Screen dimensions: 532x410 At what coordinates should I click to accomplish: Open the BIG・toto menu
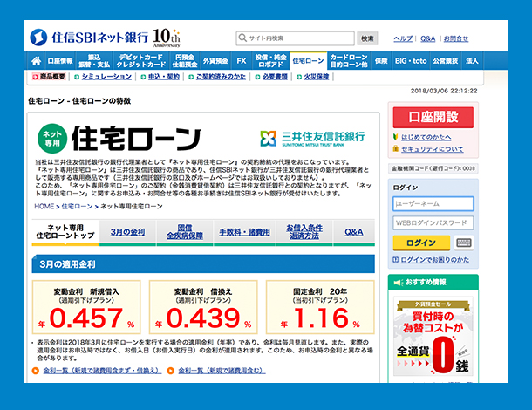411,61
